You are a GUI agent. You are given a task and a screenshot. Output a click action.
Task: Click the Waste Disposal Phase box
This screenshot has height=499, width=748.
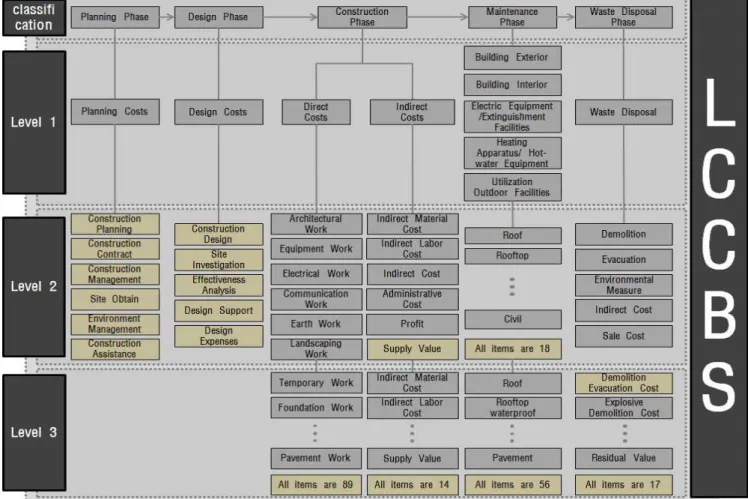[x=623, y=17]
